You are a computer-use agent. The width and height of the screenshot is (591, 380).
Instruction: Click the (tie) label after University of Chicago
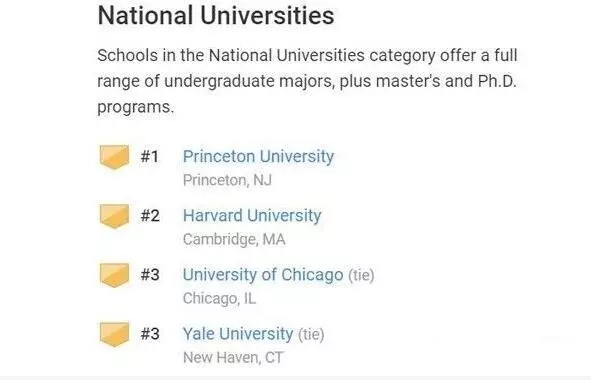(361, 275)
